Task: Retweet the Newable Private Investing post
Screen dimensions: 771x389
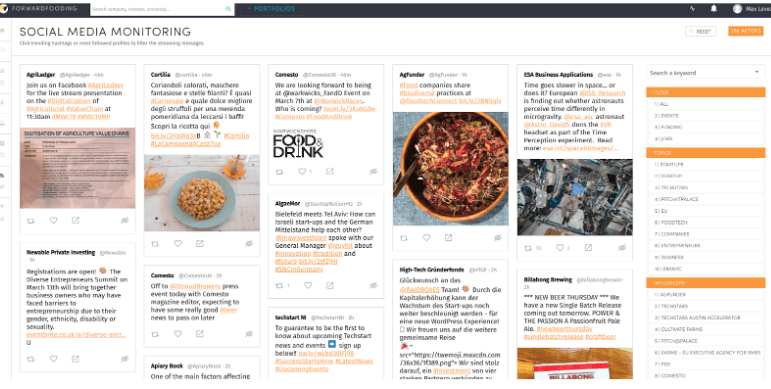Action: [x=31, y=359]
